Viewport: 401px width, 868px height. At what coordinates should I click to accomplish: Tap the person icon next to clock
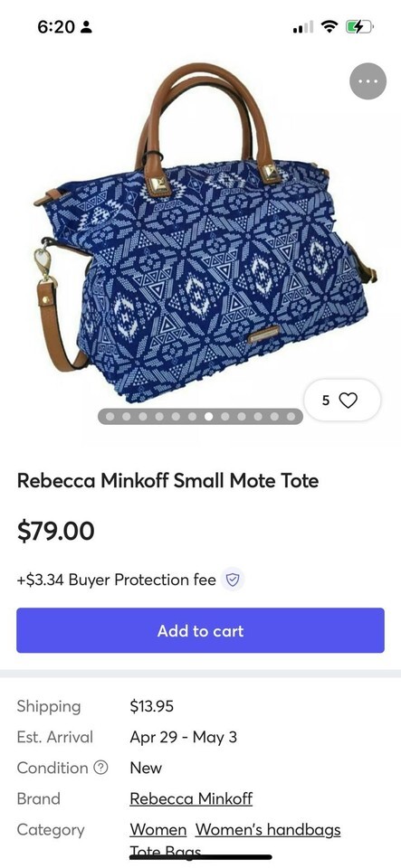tap(86, 26)
